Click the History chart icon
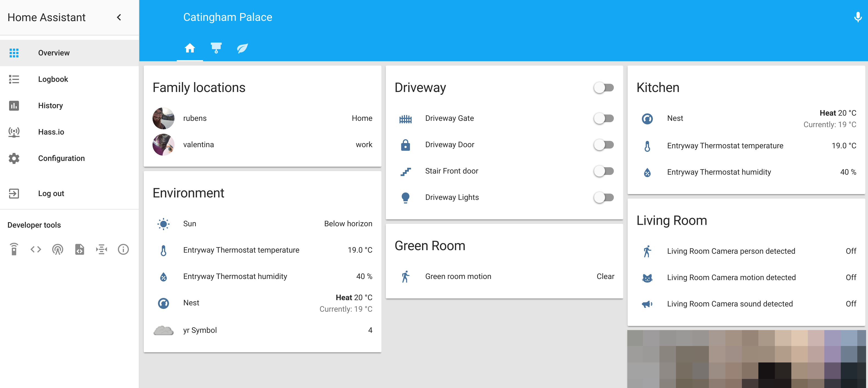Screen dimensions: 868x388 coord(14,105)
